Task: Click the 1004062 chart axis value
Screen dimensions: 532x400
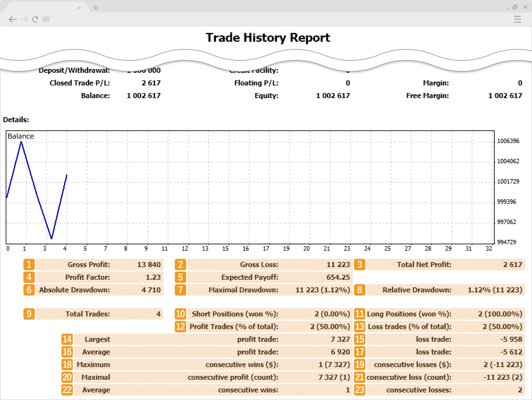Action: point(508,161)
